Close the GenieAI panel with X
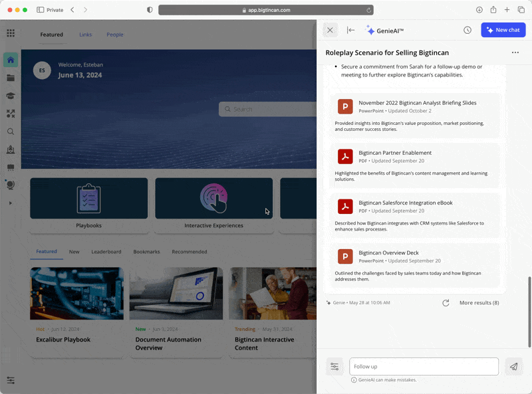 pos(330,30)
